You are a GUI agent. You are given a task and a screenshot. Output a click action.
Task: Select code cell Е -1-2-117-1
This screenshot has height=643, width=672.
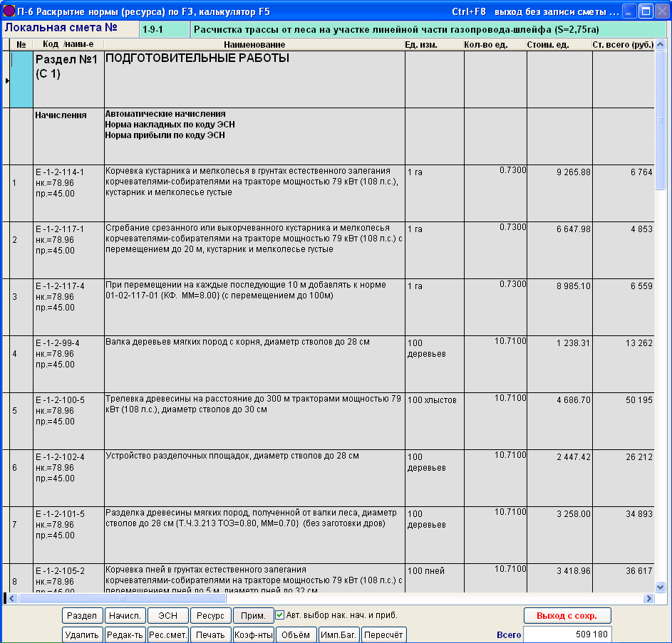pos(68,250)
